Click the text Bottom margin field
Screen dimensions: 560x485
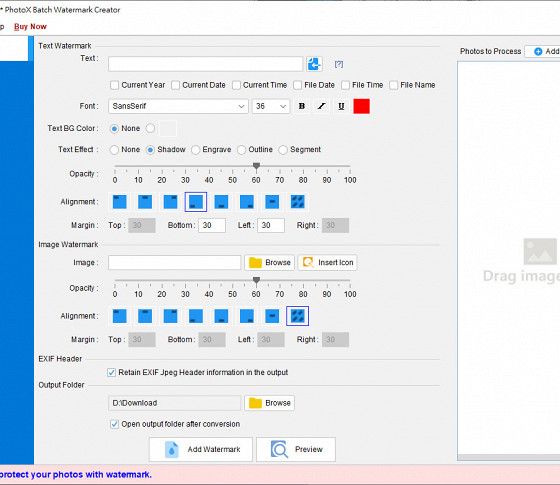[x=212, y=225]
